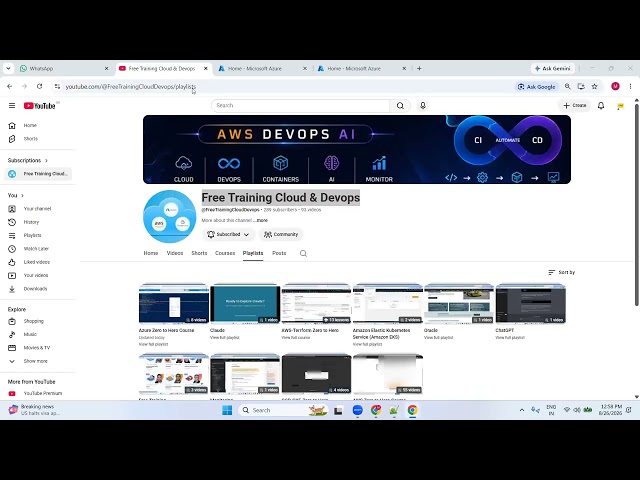The width and height of the screenshot is (640, 480).
Task: Start voice search with microphone icon
Action: click(423, 106)
